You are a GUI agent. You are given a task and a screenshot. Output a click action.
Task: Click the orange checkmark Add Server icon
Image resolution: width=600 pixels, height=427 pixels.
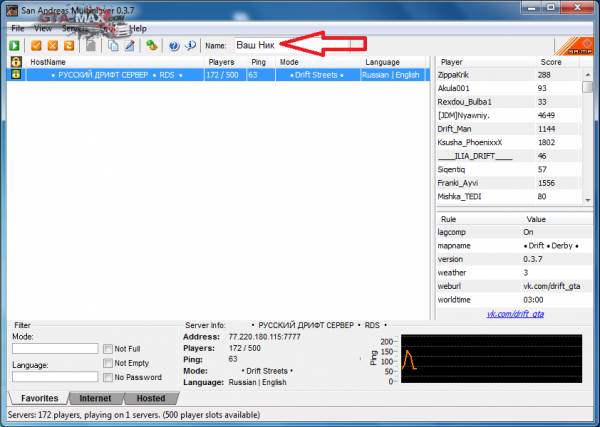[x=36, y=46]
